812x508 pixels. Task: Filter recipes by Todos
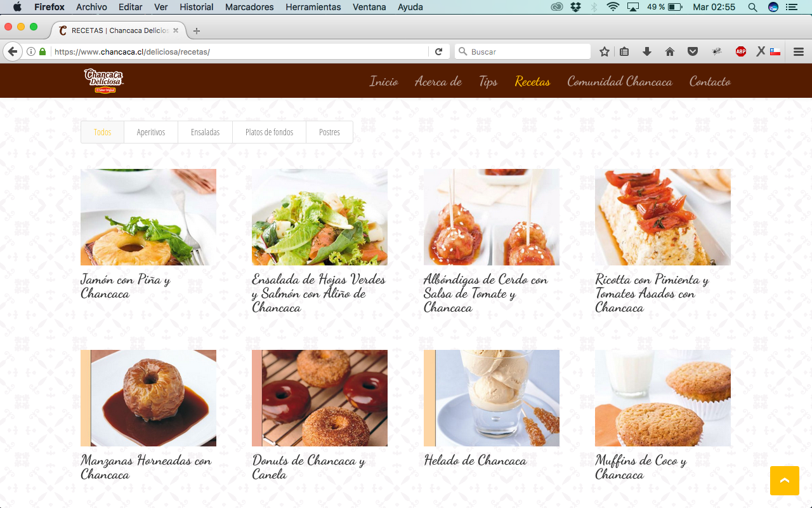(102, 132)
